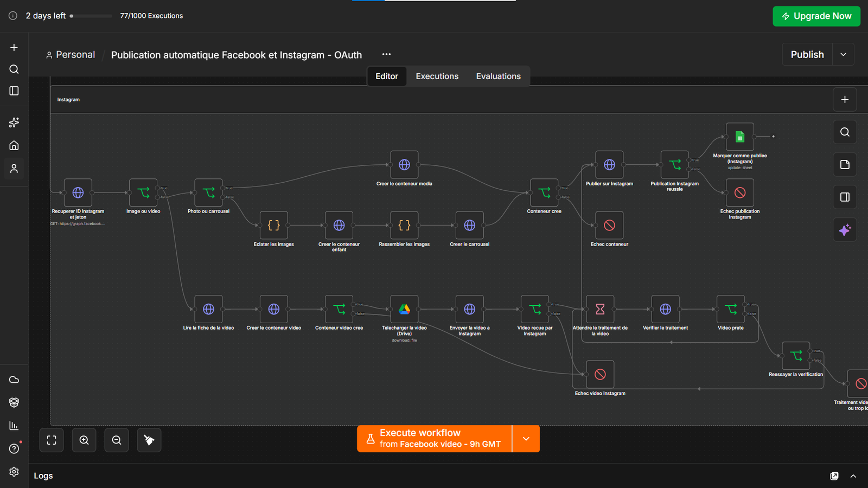
Task: Select the Attendre le traitement de la video node
Action: coord(600,309)
